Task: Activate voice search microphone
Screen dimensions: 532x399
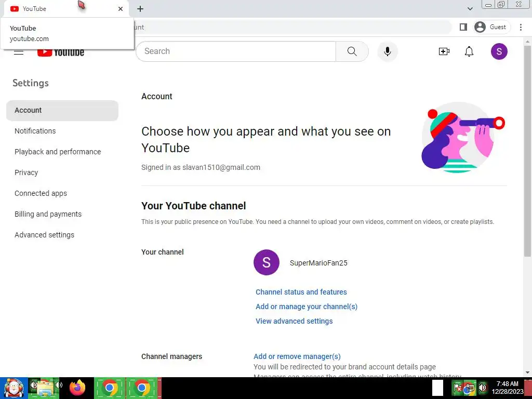Action: pyautogui.click(x=388, y=51)
